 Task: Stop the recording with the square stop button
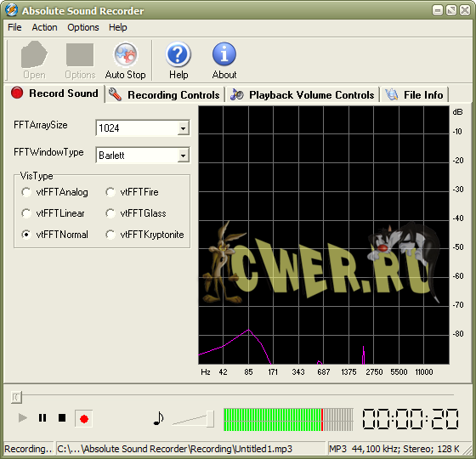point(62,418)
